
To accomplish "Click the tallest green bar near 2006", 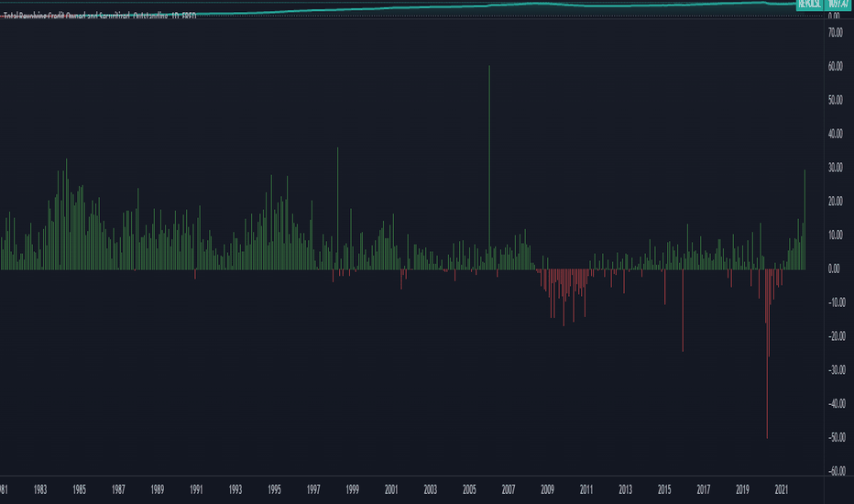I will tap(489, 168).
